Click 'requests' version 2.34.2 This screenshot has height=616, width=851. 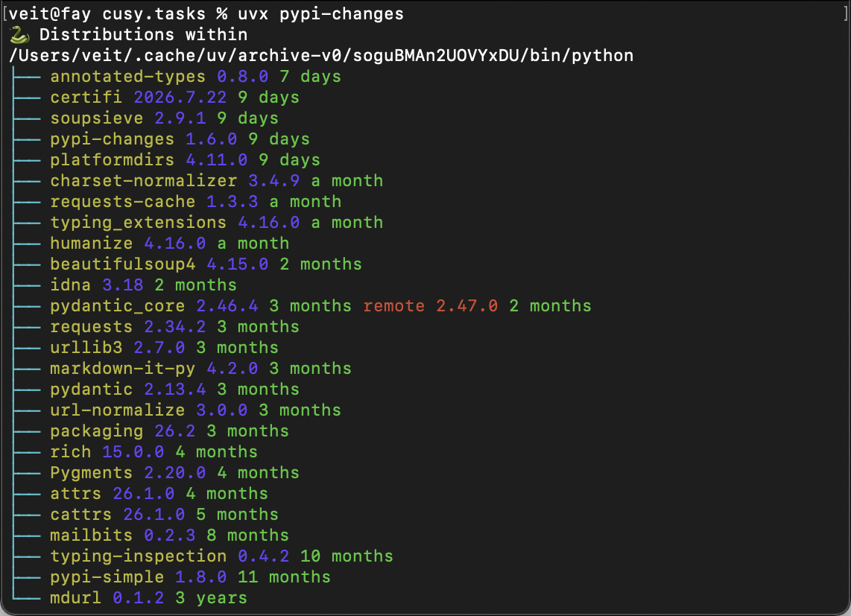click(x=175, y=327)
